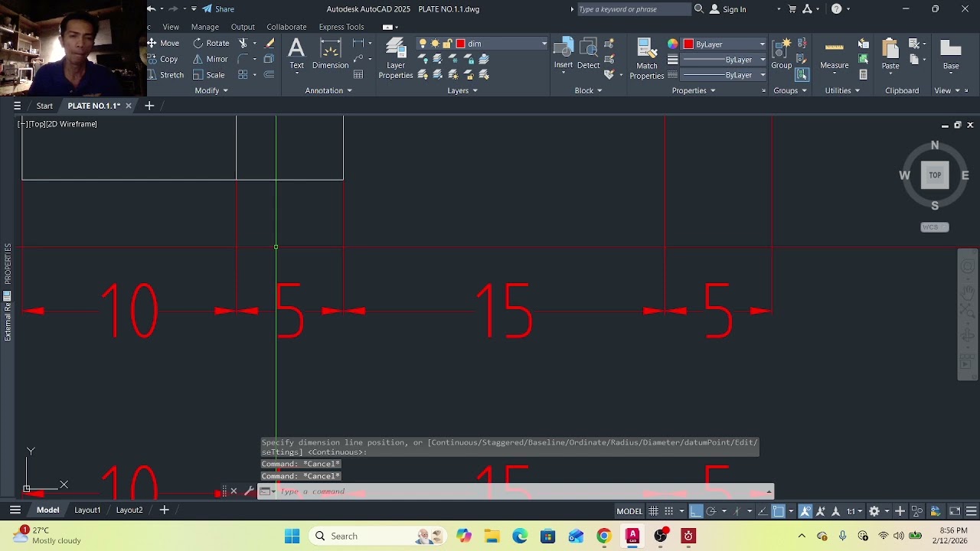Click the MODEL space button
980x551 pixels.
[629, 511]
